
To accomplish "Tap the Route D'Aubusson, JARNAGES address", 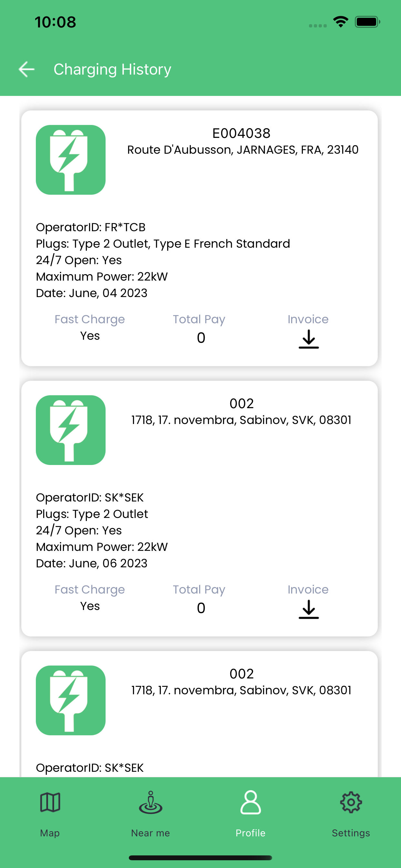I will coord(242,150).
